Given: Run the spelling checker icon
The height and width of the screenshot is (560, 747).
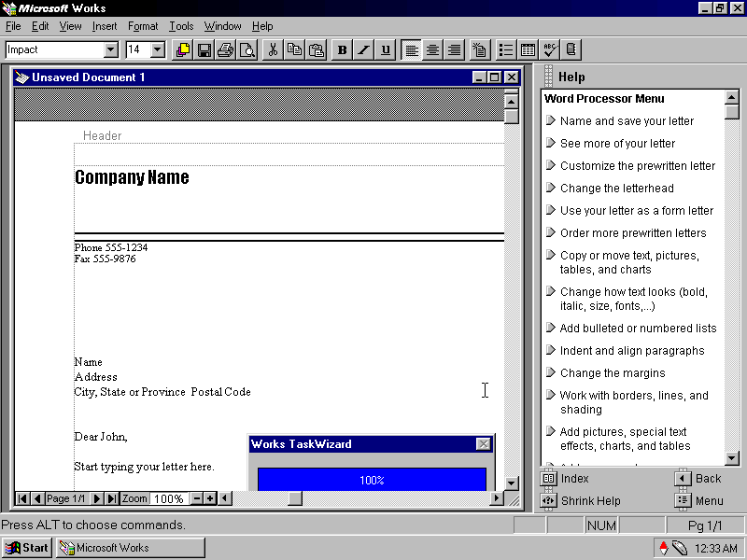Looking at the screenshot, I should click(550, 50).
